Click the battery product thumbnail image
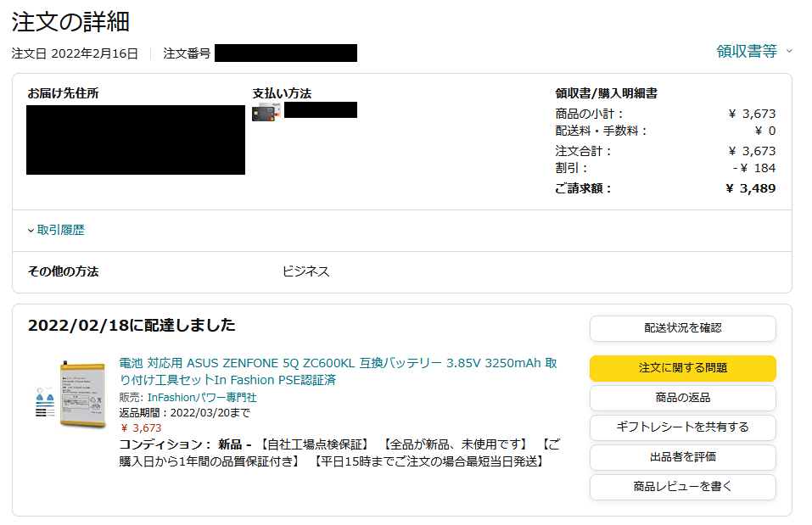The image size is (812, 525). pos(70,394)
